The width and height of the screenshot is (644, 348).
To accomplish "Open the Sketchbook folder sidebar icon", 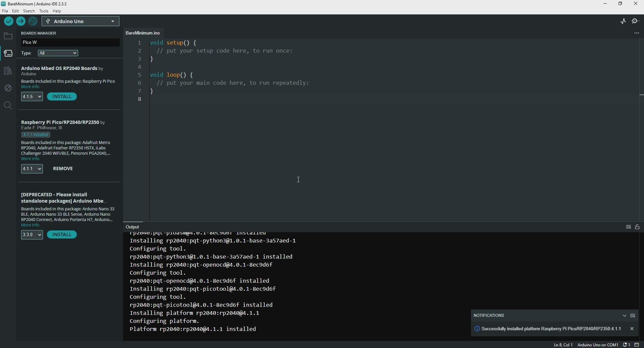I will tap(8, 36).
